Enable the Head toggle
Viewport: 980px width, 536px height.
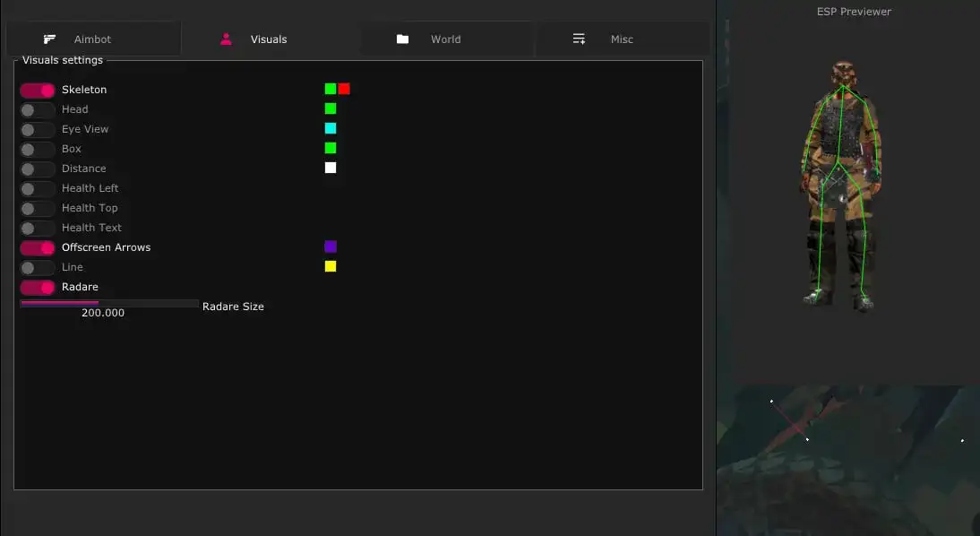coord(37,109)
